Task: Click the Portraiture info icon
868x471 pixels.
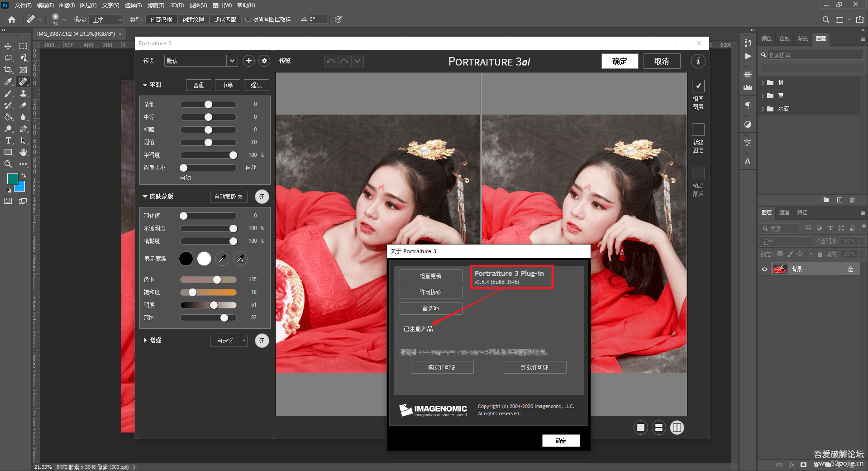Action: tap(698, 61)
